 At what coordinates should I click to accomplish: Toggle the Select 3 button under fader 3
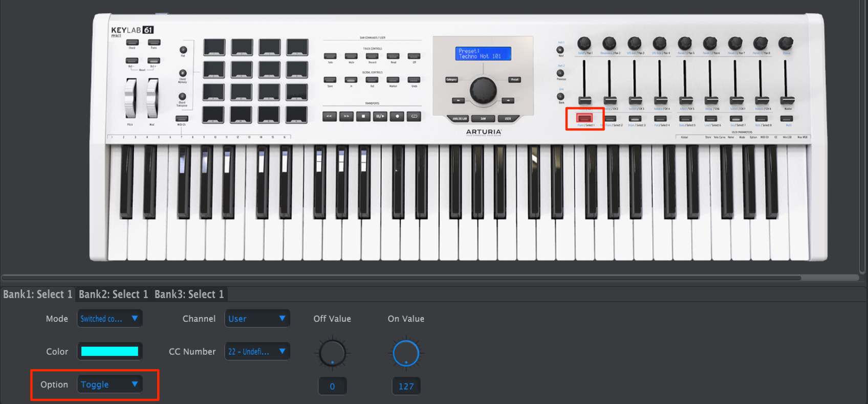[635, 119]
